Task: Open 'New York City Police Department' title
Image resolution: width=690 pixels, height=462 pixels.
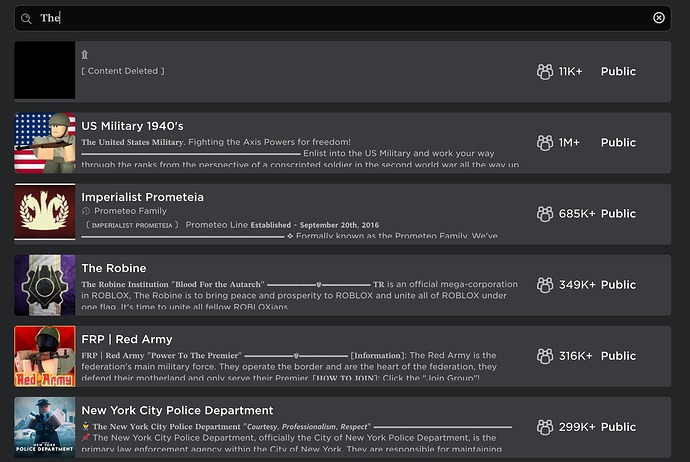Action: pos(177,411)
